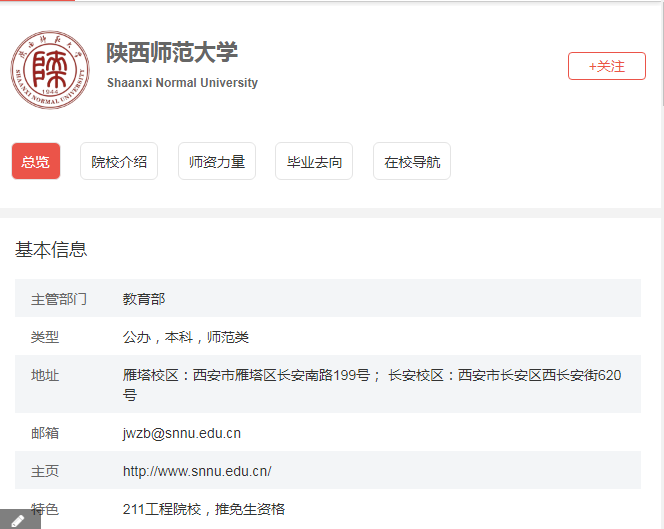The width and height of the screenshot is (664, 529).
Task: Click the 主页 row label
Action: 45,471
